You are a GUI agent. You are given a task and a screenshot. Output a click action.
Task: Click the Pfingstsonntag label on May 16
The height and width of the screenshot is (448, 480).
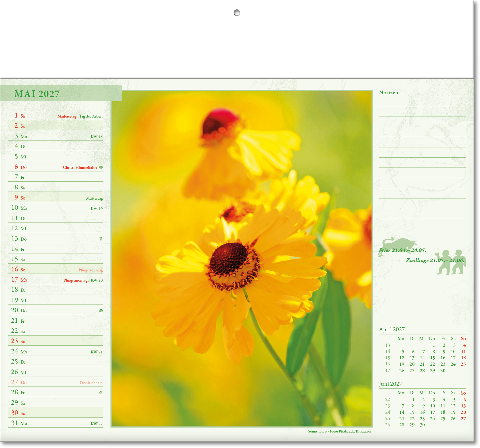point(90,270)
